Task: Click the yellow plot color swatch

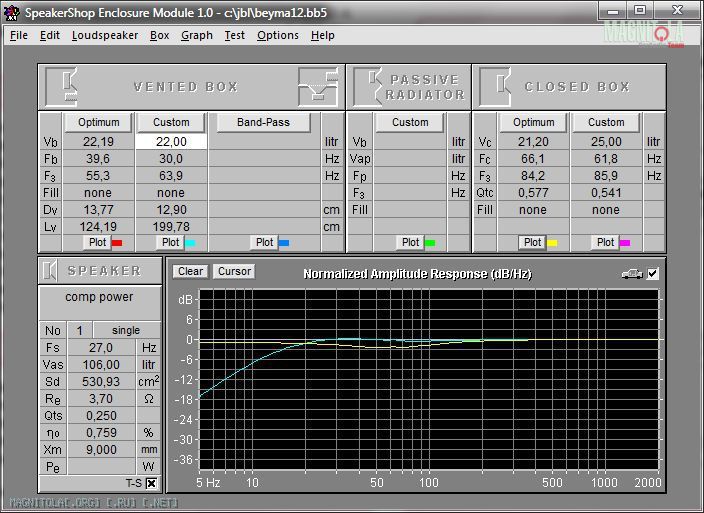Action: pyautogui.click(x=552, y=243)
